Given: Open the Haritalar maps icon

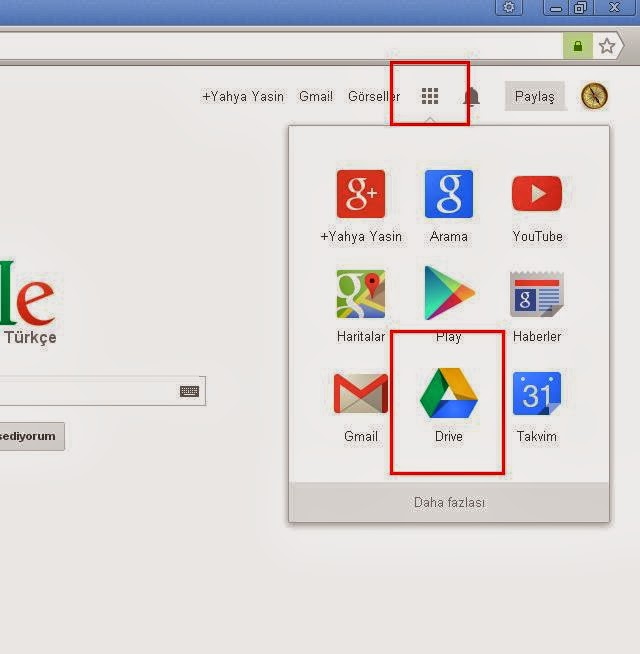Looking at the screenshot, I should click(x=361, y=294).
